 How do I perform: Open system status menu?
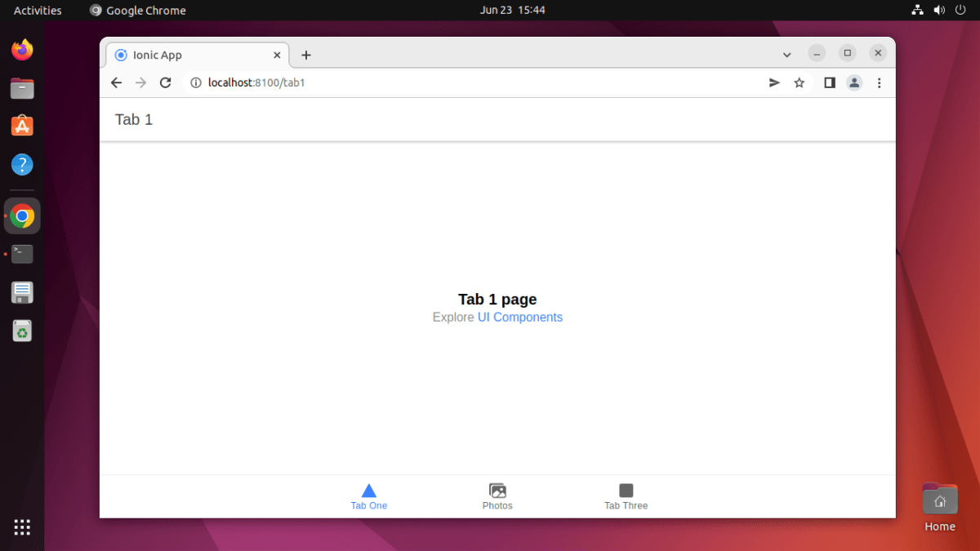[x=938, y=11]
